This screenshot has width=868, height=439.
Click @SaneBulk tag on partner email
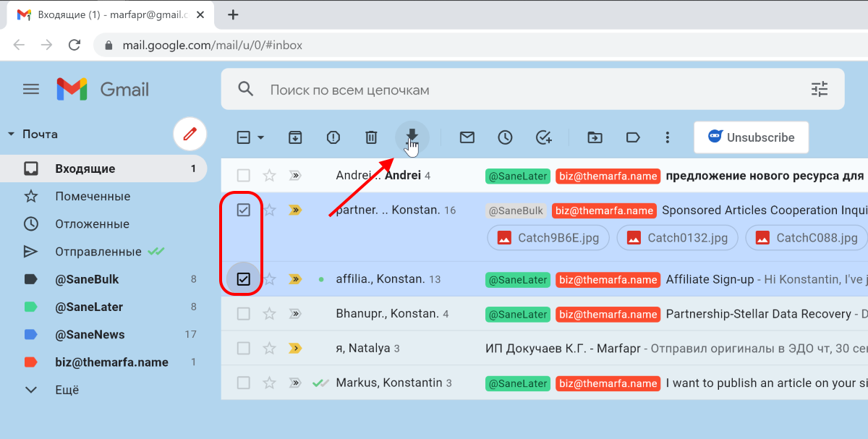516,210
